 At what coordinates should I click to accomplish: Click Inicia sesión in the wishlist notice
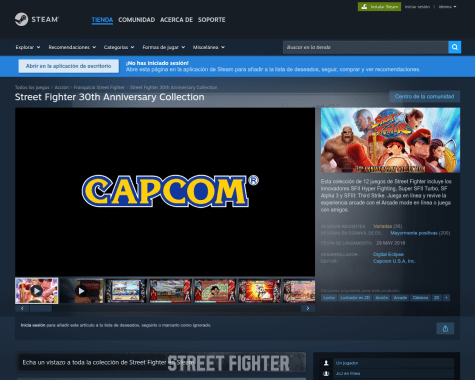33,325
